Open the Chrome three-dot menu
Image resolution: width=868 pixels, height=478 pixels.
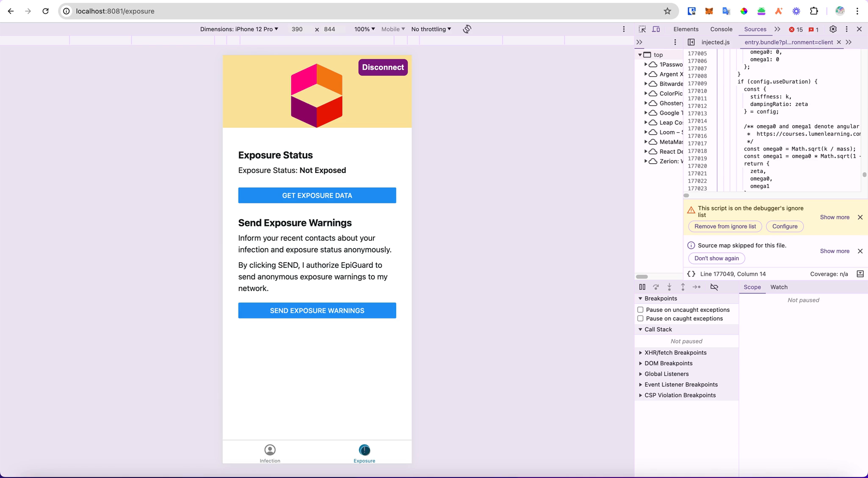coord(857,11)
